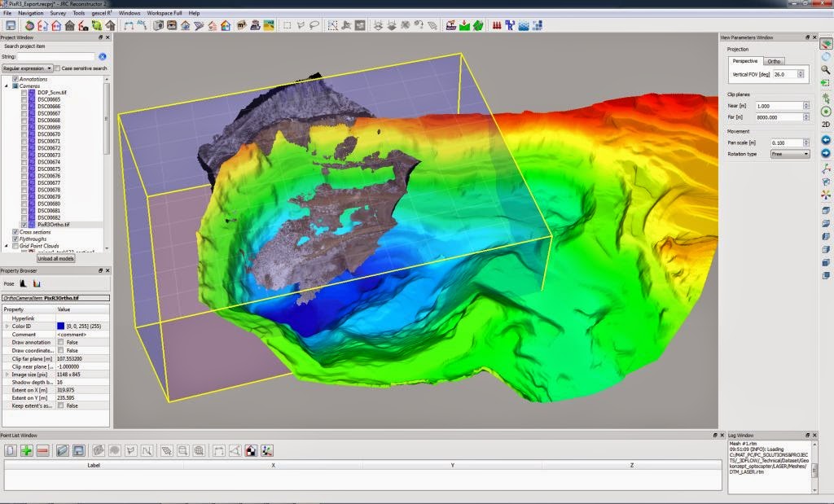Image resolution: width=834 pixels, height=504 pixels.
Task: Switch to the Ortho projection tab
Action: click(x=775, y=62)
